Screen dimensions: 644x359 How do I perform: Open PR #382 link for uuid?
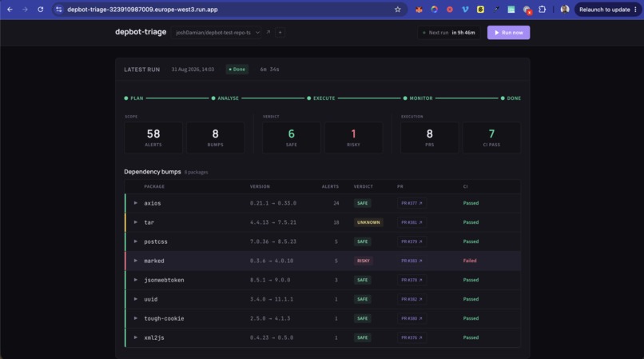tap(411, 299)
